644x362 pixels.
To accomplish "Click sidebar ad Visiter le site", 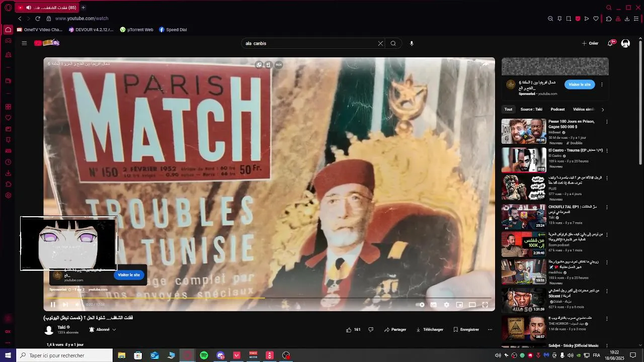I will pyautogui.click(x=580, y=84).
